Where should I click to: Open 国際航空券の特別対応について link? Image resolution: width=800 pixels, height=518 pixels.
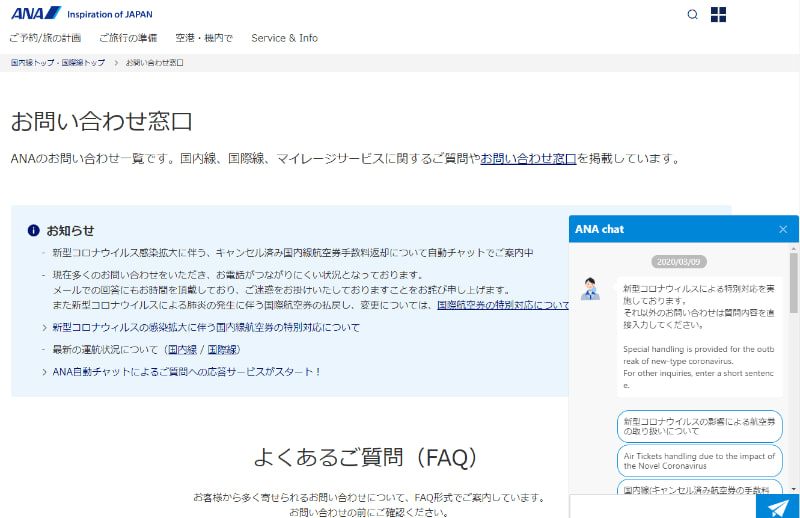(503, 305)
